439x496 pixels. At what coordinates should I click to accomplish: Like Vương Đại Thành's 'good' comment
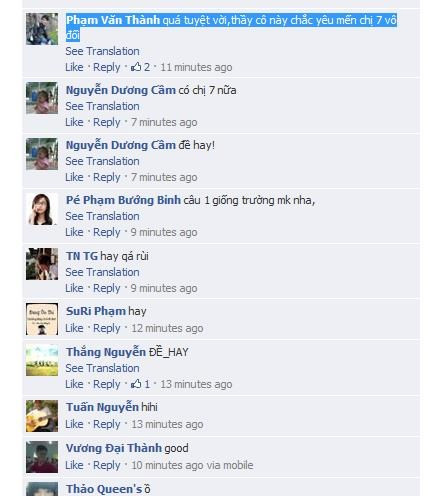tap(74, 465)
